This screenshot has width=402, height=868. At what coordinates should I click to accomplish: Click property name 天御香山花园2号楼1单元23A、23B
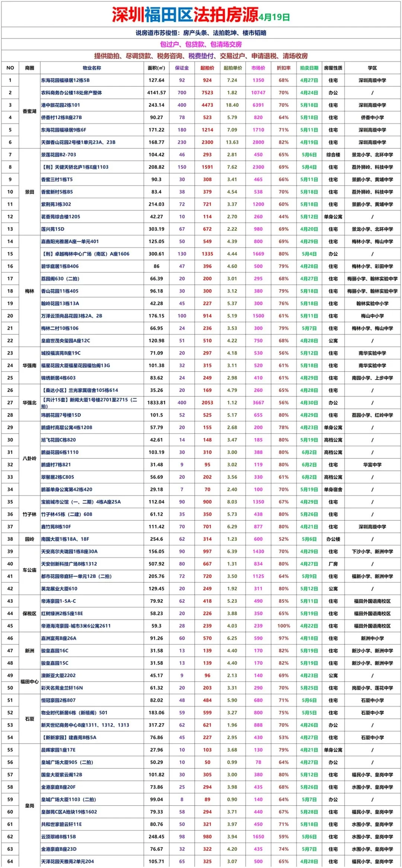pos(78,142)
